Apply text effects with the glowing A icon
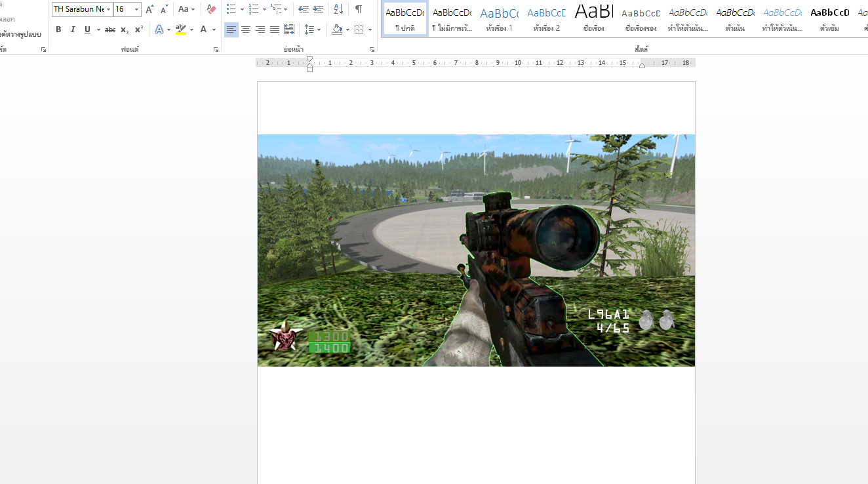 159,30
